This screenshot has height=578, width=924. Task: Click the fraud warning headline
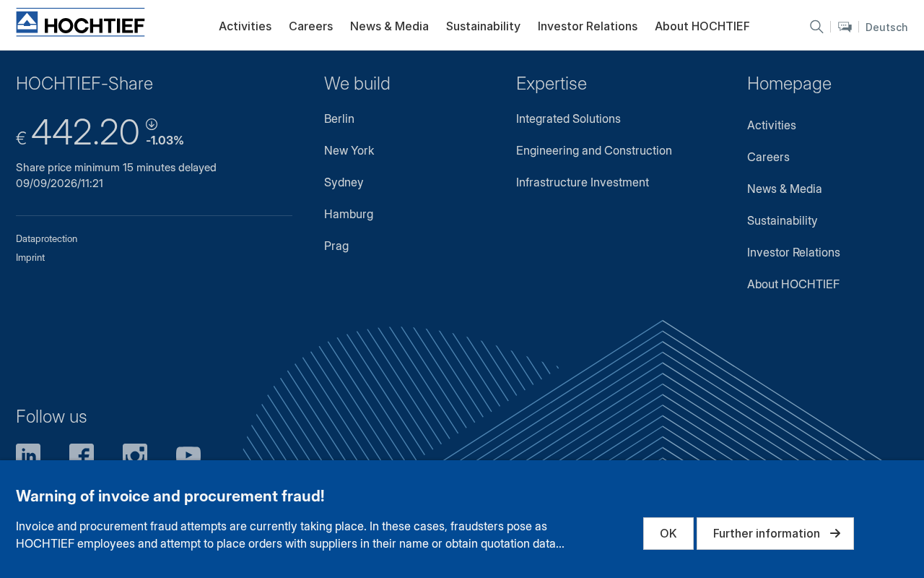click(x=170, y=496)
